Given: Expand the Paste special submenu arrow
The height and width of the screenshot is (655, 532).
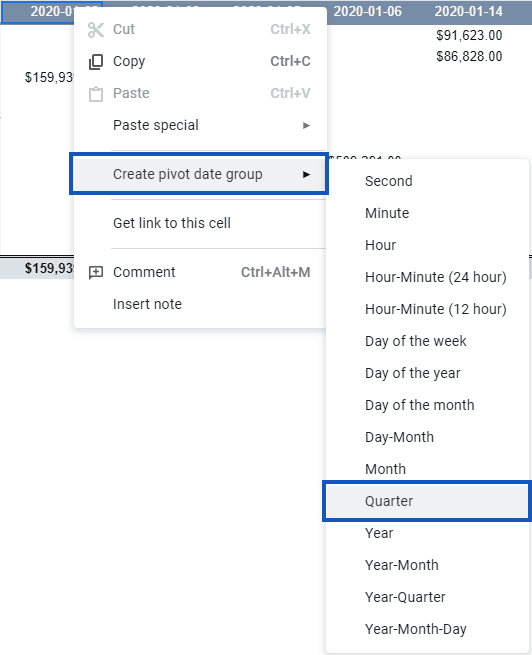Looking at the screenshot, I should [307, 125].
